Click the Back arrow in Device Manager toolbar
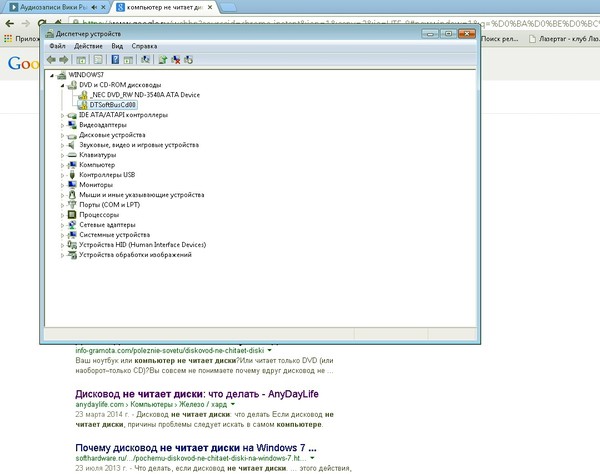The image size is (600, 474). tap(51, 60)
